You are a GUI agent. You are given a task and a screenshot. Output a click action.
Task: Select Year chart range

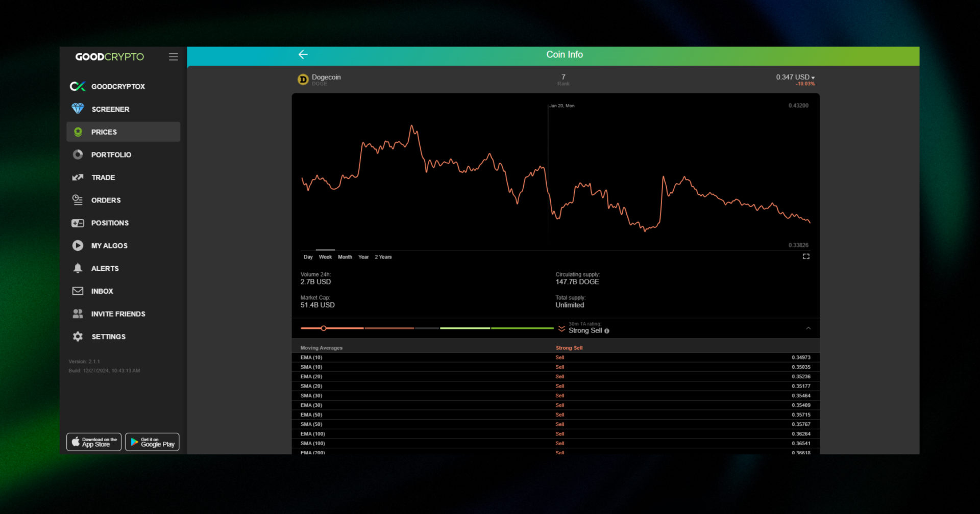(363, 257)
